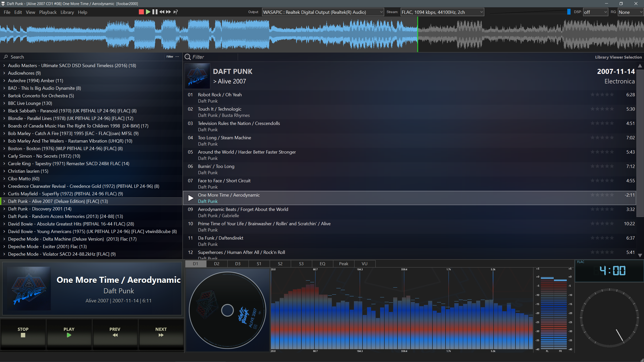The image size is (644, 362).
Task: Rate Robot Rock / Oh Yeah with stars
Action: [602, 95]
